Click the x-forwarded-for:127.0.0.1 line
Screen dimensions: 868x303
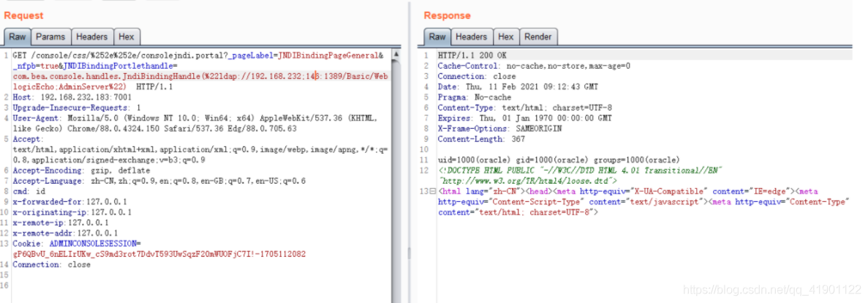69,202
